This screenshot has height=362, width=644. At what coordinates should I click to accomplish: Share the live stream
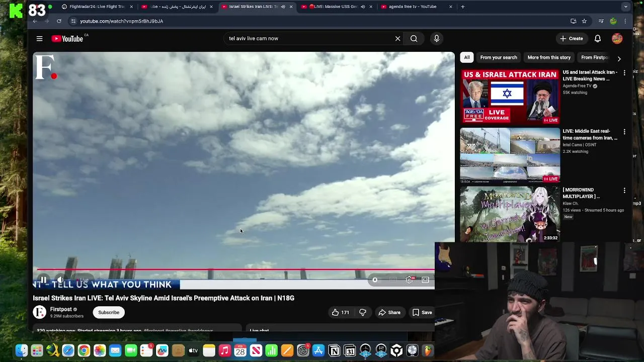[x=389, y=313]
